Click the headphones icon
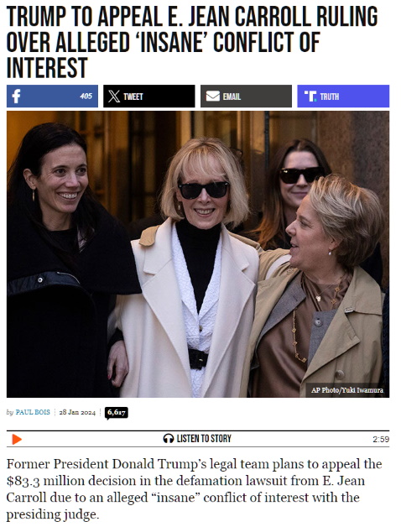This screenshot has width=401, height=532. (169, 439)
